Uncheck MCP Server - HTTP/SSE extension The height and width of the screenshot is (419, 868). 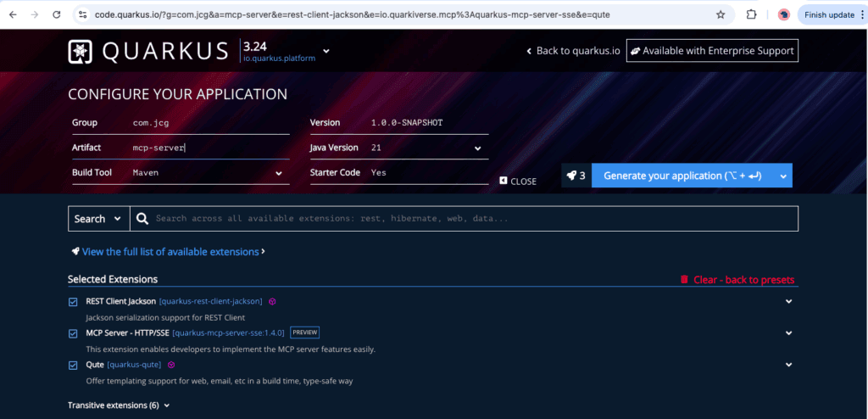pos(73,333)
